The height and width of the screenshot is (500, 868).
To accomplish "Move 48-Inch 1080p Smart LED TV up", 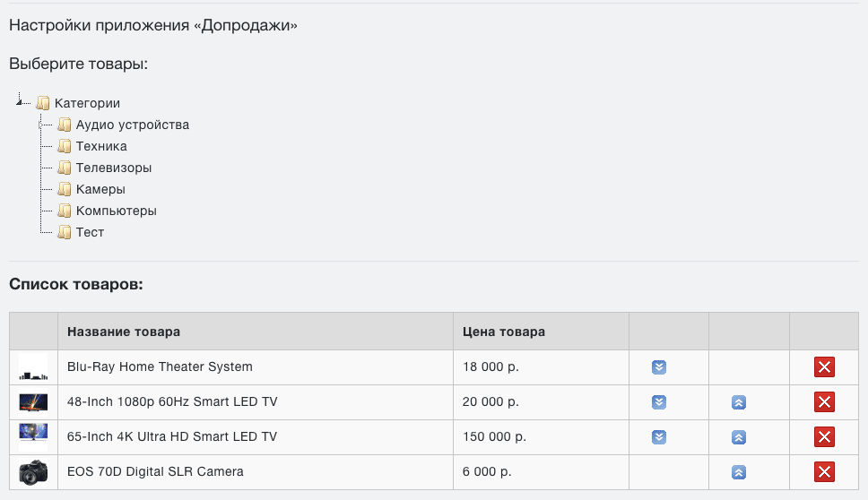I will [x=739, y=402].
